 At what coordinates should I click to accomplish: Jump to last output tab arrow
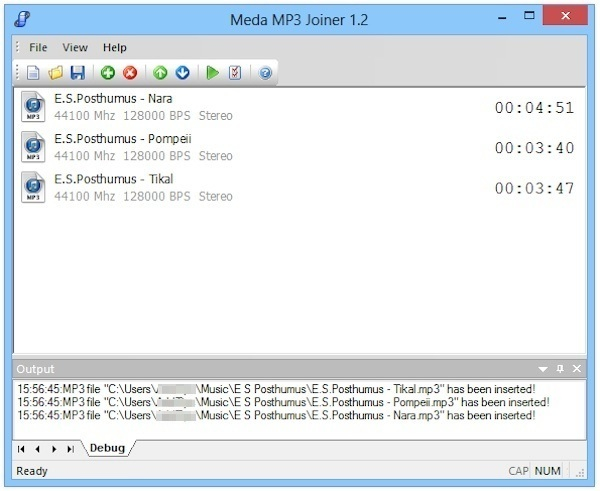click(70, 449)
